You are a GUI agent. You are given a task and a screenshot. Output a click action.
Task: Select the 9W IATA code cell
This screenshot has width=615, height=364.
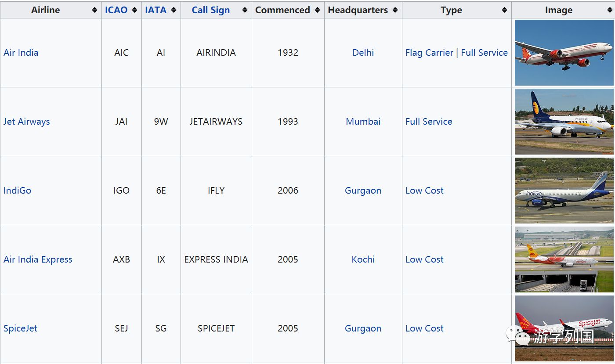[161, 122]
